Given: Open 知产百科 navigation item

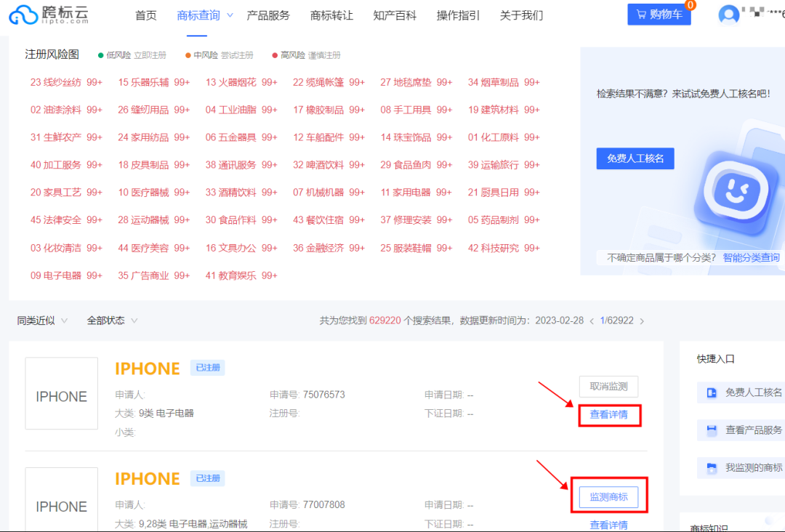Looking at the screenshot, I should click(x=395, y=15).
